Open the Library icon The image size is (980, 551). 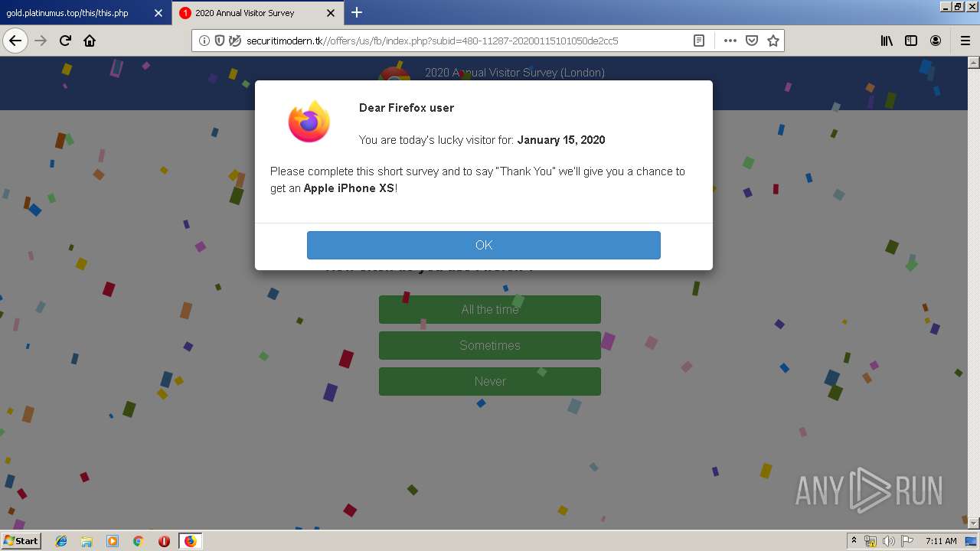tap(887, 41)
